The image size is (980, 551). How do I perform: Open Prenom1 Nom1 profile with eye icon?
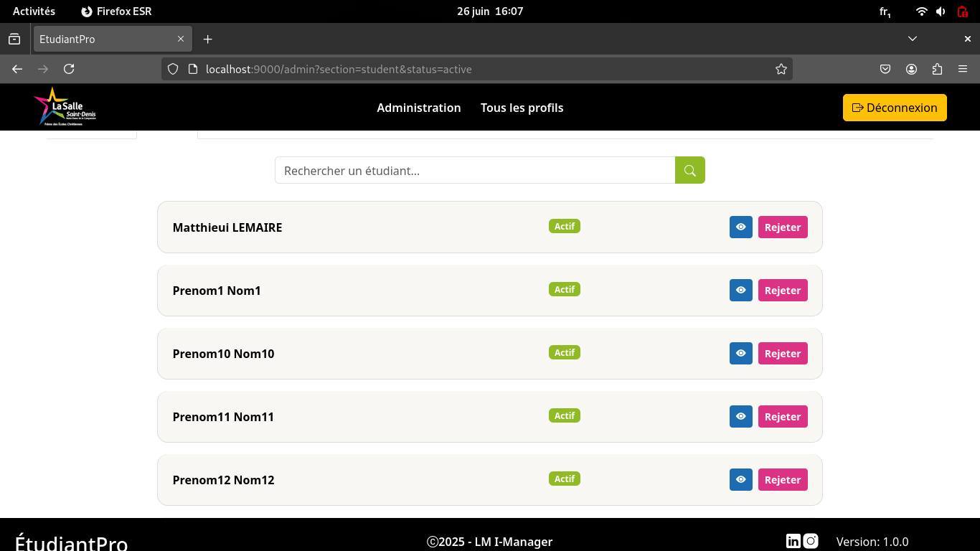pos(740,291)
